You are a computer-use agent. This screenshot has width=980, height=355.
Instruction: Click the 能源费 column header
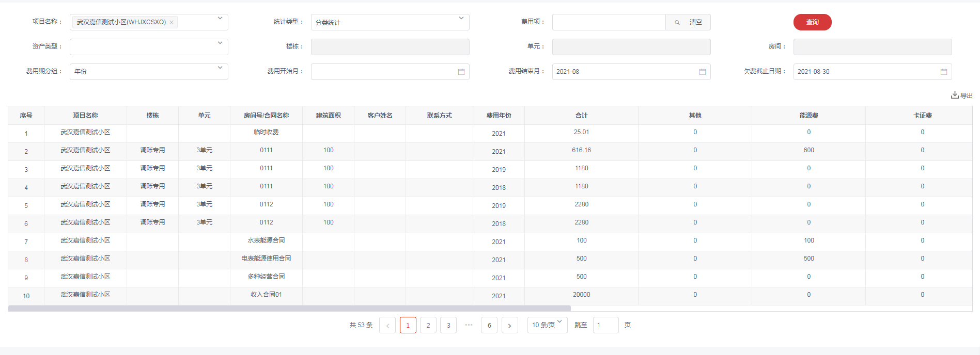coord(808,116)
